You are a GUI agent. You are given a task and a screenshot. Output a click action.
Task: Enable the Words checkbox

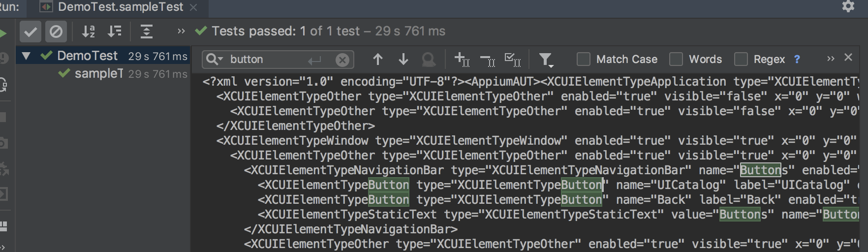pyautogui.click(x=676, y=60)
